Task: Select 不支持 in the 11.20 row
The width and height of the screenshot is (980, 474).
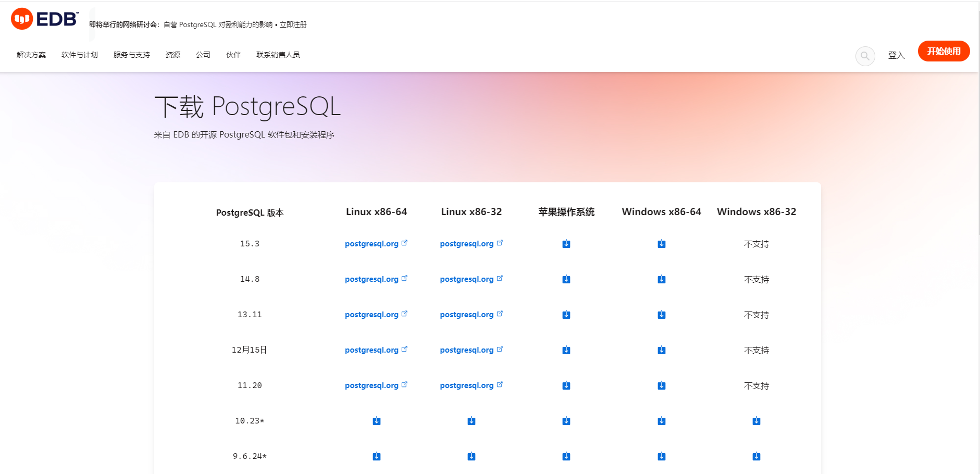Action: point(756,386)
